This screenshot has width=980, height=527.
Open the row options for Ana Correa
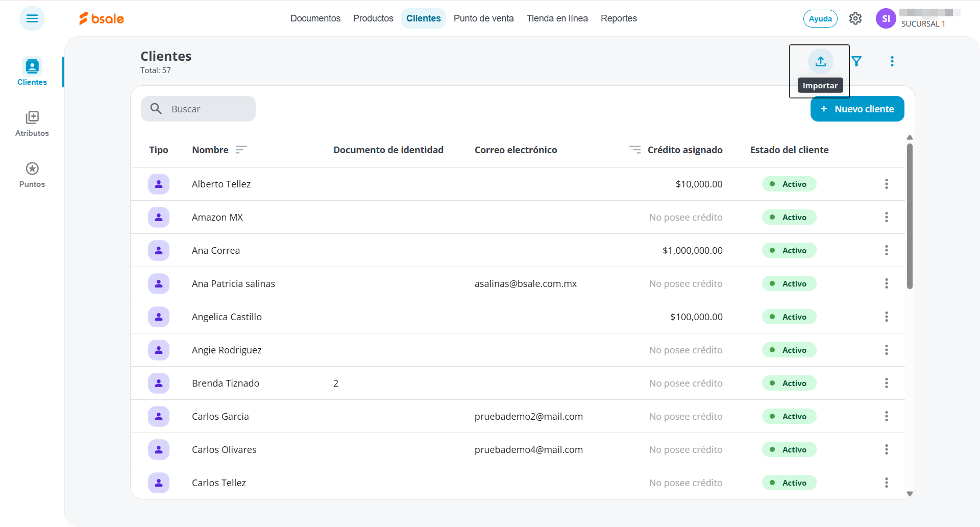pyautogui.click(x=887, y=250)
